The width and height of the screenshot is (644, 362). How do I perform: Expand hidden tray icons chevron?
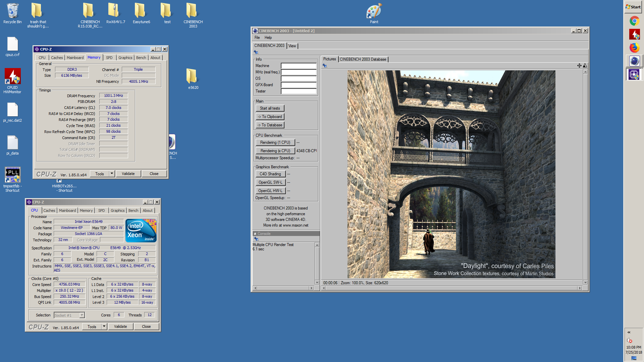click(629, 333)
